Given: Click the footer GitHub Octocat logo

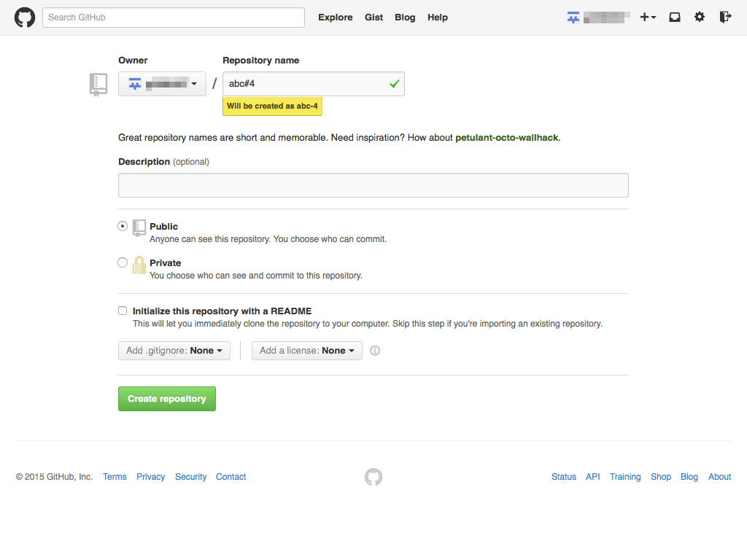Looking at the screenshot, I should tap(373, 477).
